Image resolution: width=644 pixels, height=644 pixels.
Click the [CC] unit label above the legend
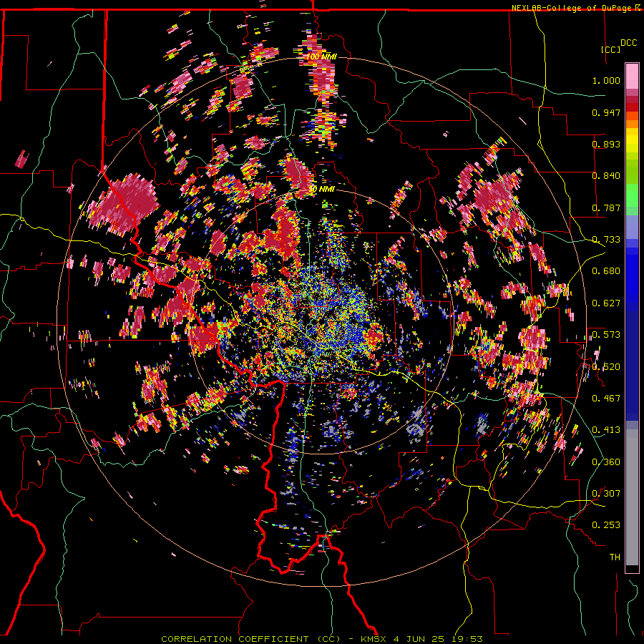[610, 49]
